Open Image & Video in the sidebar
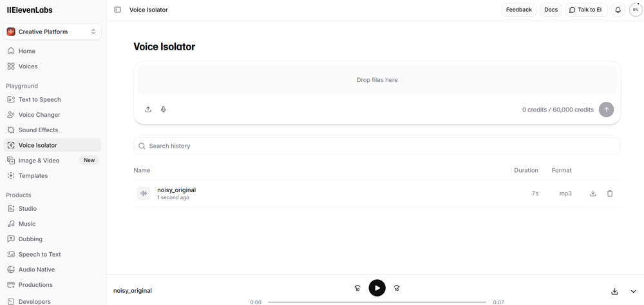 pyautogui.click(x=52, y=161)
